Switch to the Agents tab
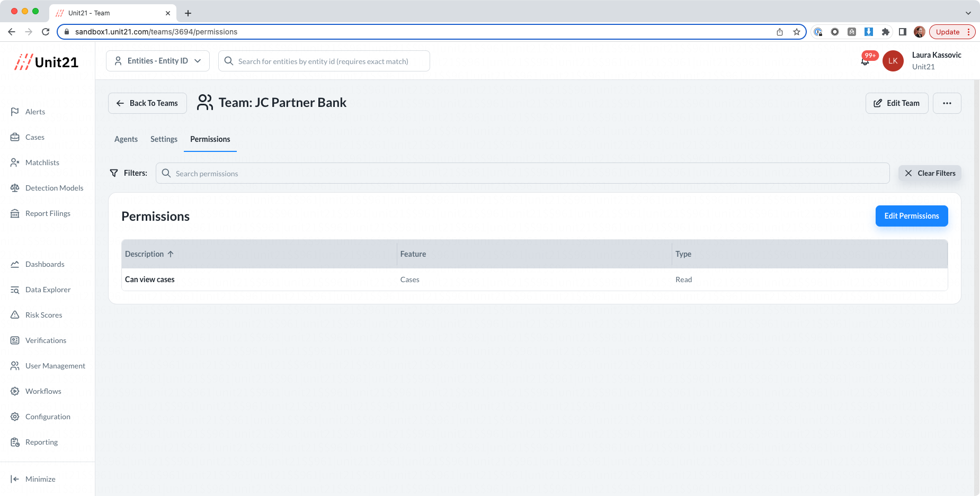Viewport: 980px width, 496px height. coord(126,139)
